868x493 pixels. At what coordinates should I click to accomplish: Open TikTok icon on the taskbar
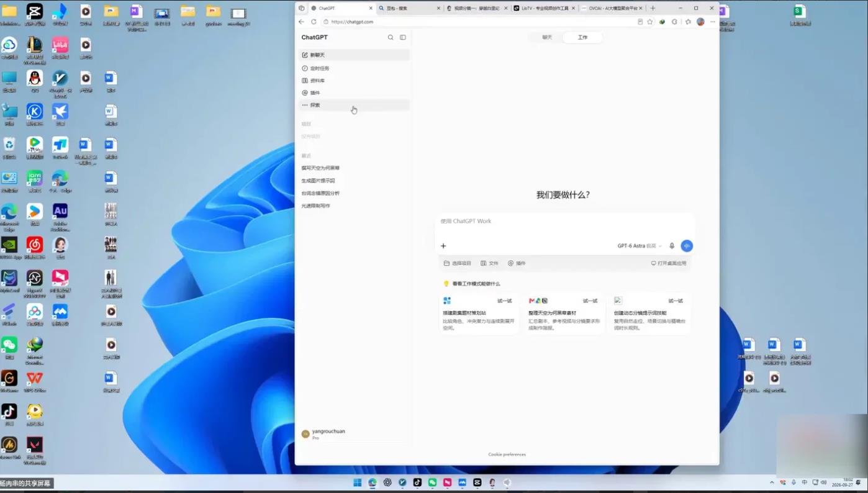417,482
